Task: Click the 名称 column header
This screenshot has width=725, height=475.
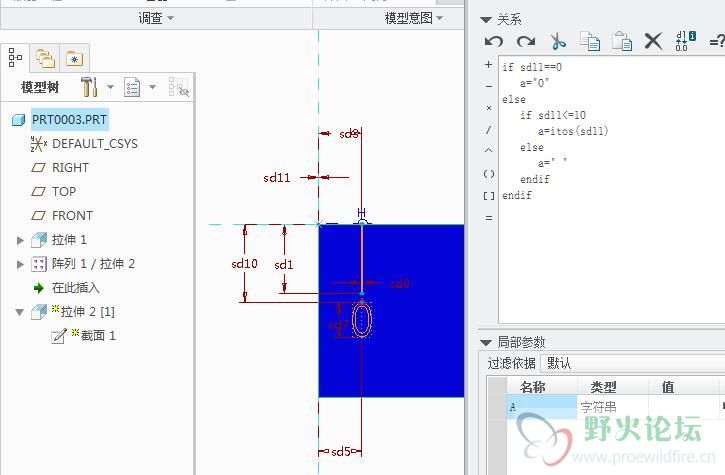Action: (x=542, y=387)
